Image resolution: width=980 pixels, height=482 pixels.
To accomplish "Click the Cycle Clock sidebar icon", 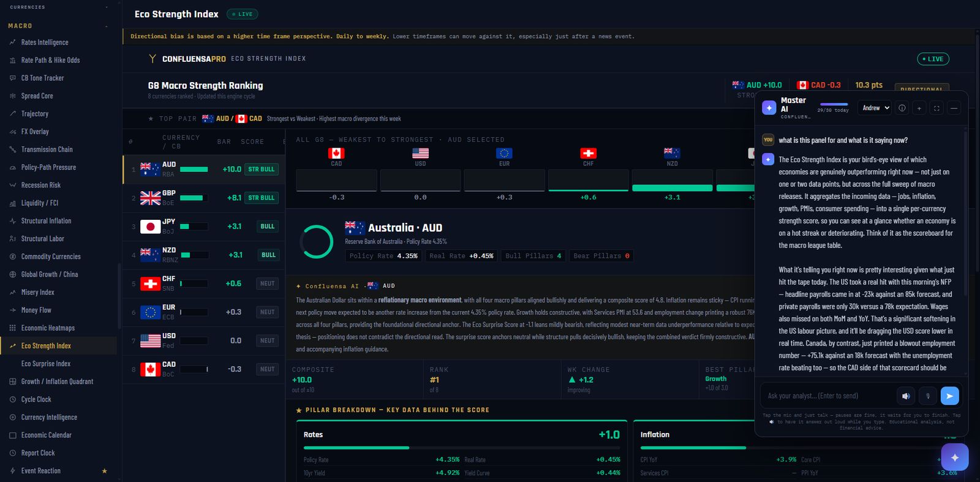I will (13, 399).
